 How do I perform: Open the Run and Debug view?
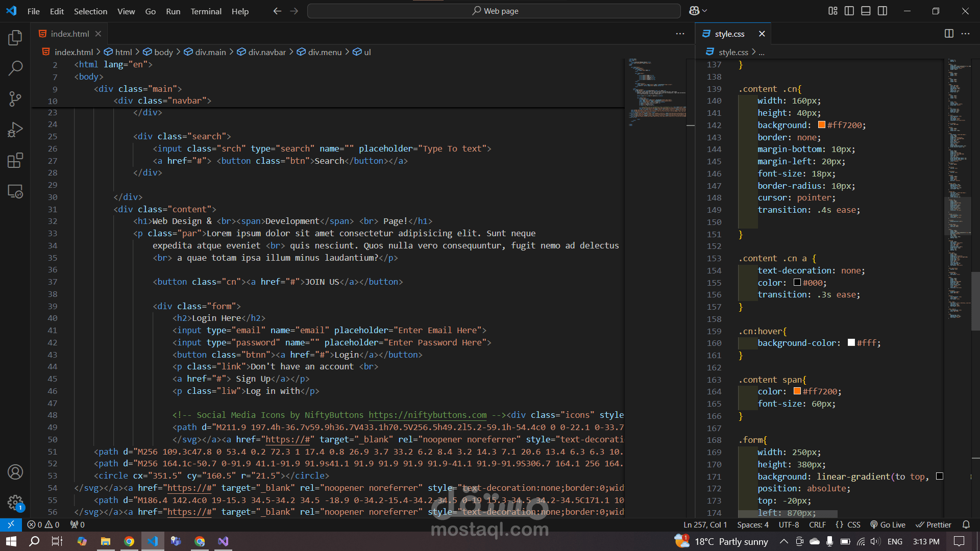coord(15,130)
